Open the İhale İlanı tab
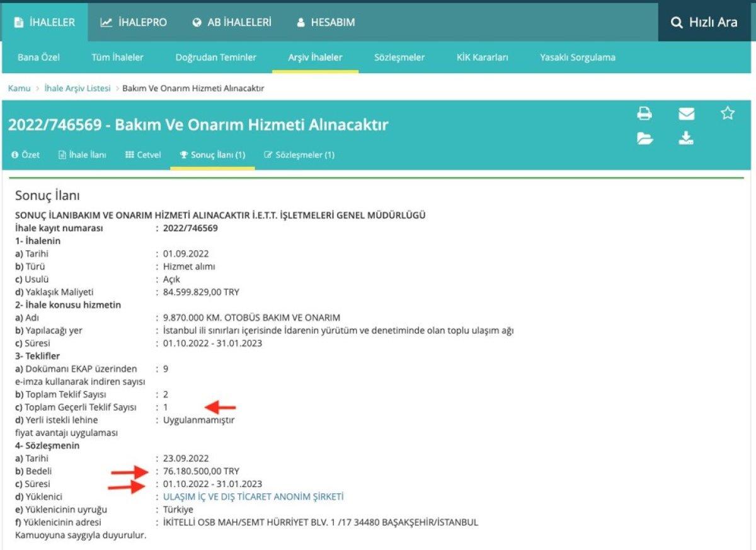This screenshot has width=756, height=550. (x=83, y=155)
